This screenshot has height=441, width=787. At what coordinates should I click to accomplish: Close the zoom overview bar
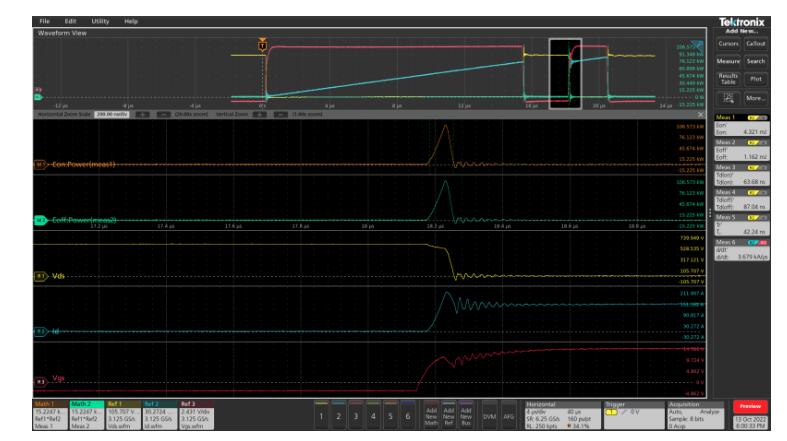[x=701, y=114]
